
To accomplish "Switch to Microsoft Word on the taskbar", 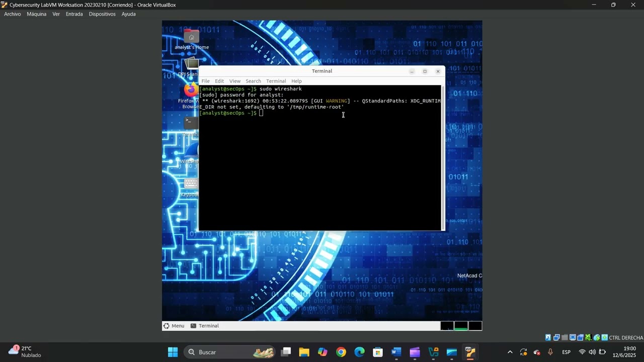I will coord(396,352).
